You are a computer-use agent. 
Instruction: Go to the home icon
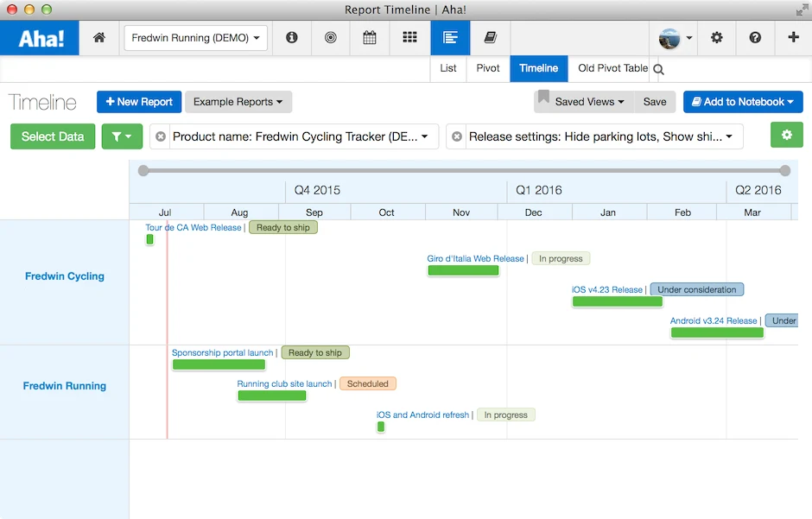[x=99, y=37]
